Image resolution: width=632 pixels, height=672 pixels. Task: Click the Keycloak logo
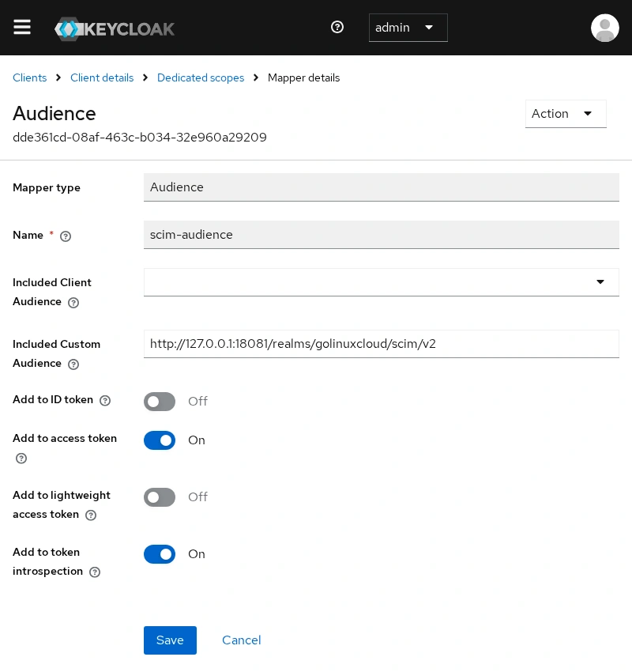[x=115, y=28]
